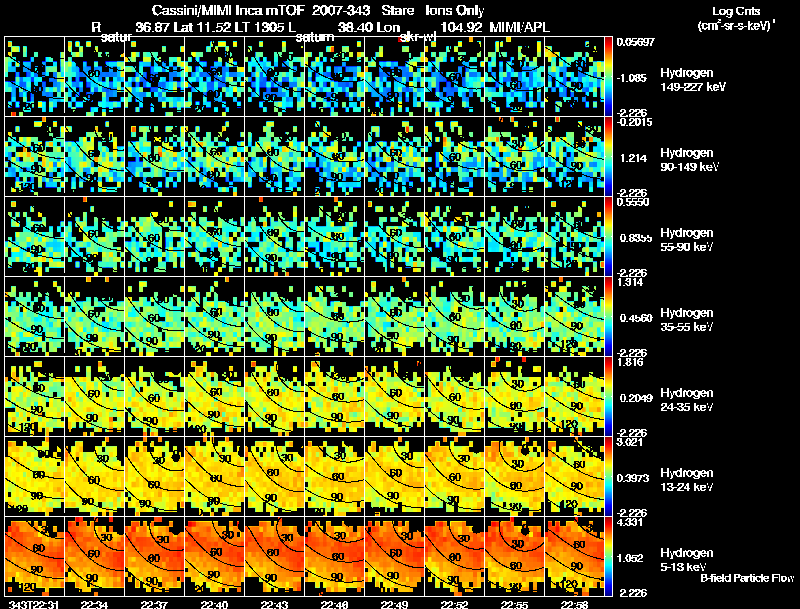The height and width of the screenshot is (609, 800).
Task: Click the skr-wl label below header
Action: tap(417, 37)
